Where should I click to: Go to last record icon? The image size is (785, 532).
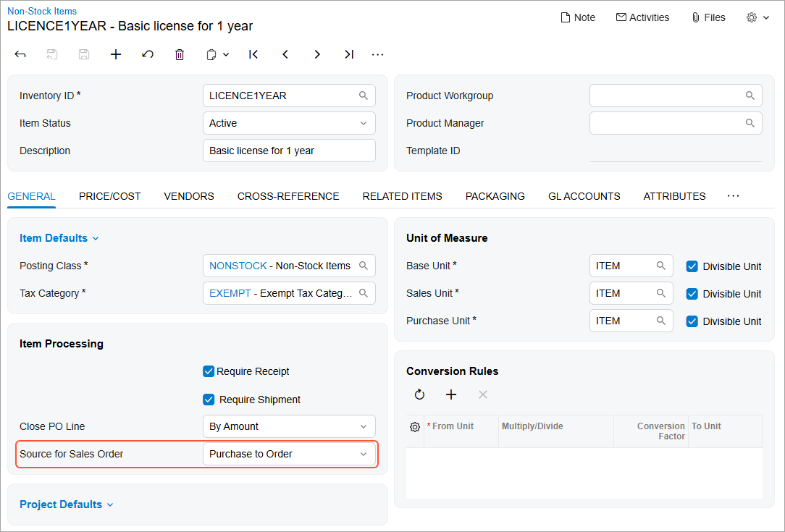pos(349,54)
